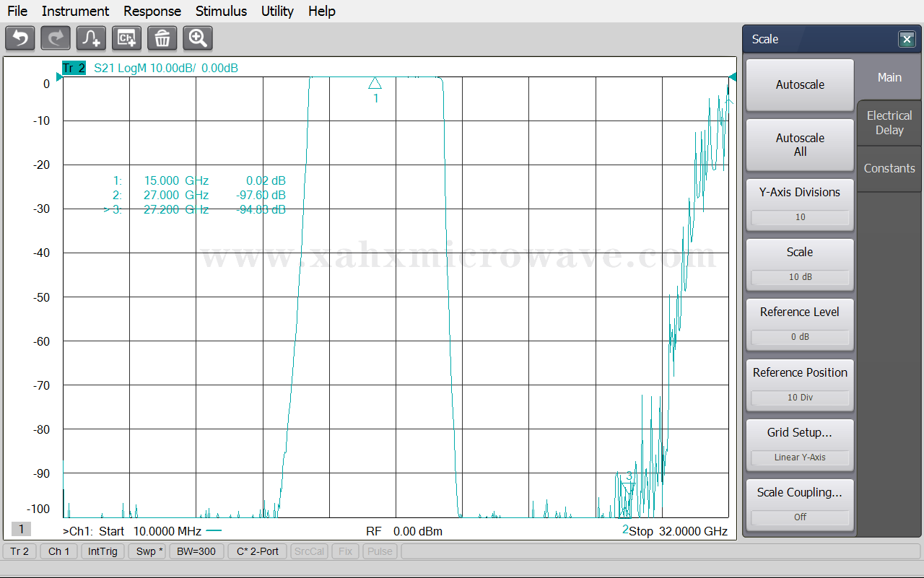The width and height of the screenshot is (924, 578).
Task: Toggle the Swp * sweep button
Action: [x=150, y=551]
